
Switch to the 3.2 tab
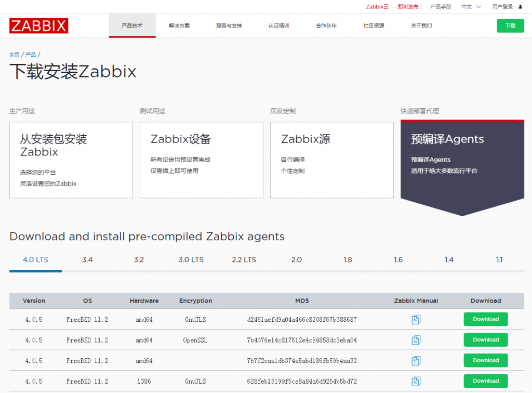pos(139,259)
